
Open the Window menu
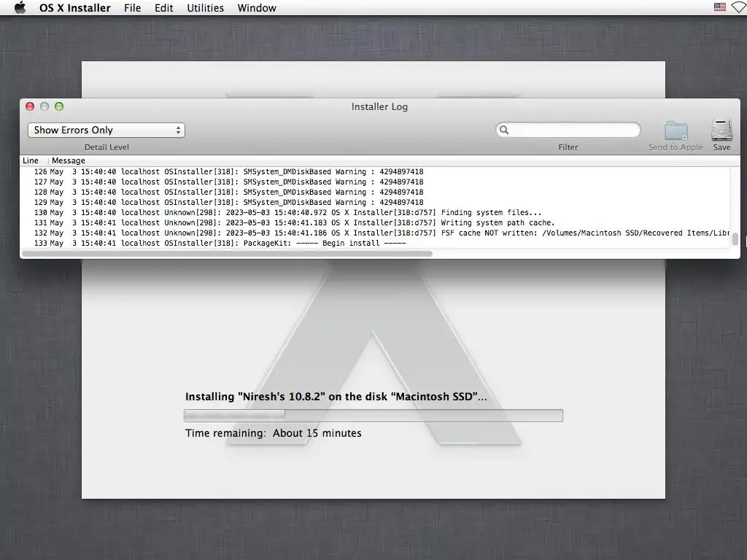[x=257, y=8]
